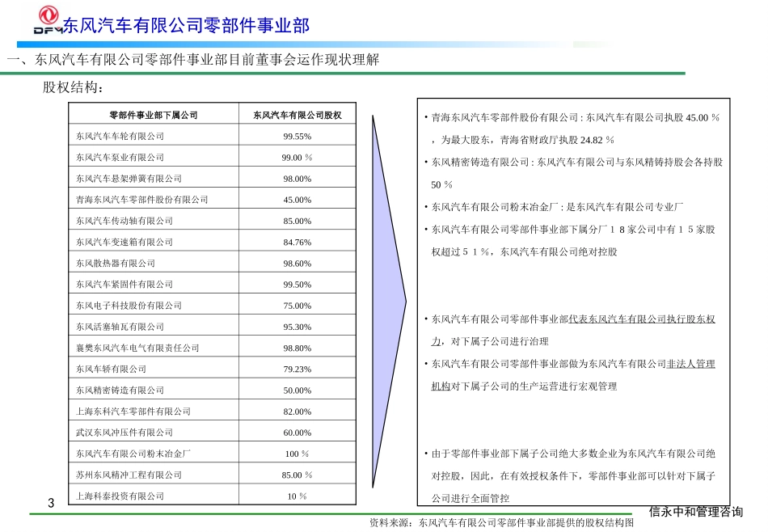Viewport: 768px width, 532px height.
Task: Click the bullet about 东风精铸持股会
Action: click(573, 173)
